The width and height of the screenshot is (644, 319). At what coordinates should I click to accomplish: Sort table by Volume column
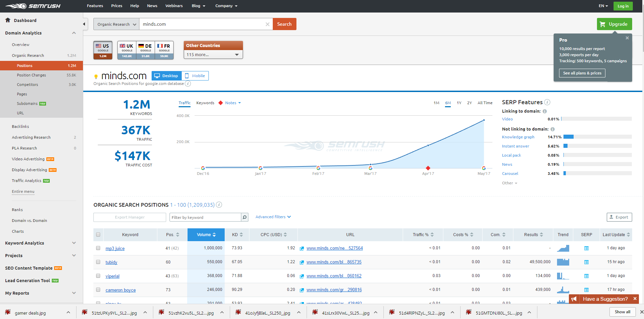point(206,234)
